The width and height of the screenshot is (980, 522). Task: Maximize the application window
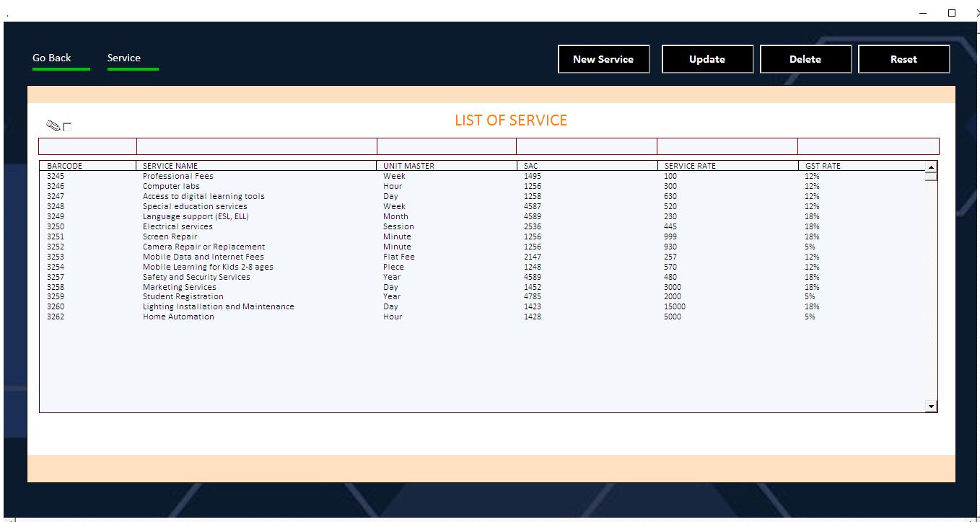click(951, 12)
